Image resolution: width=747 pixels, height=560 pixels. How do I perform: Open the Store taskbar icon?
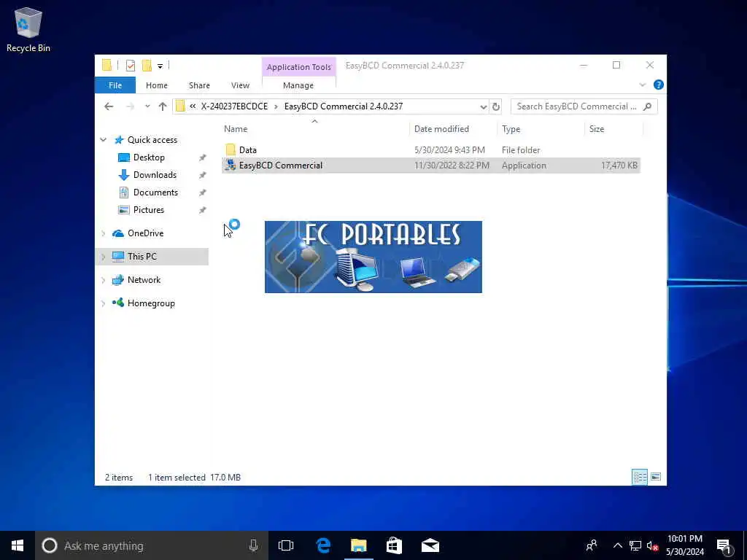[394, 545]
